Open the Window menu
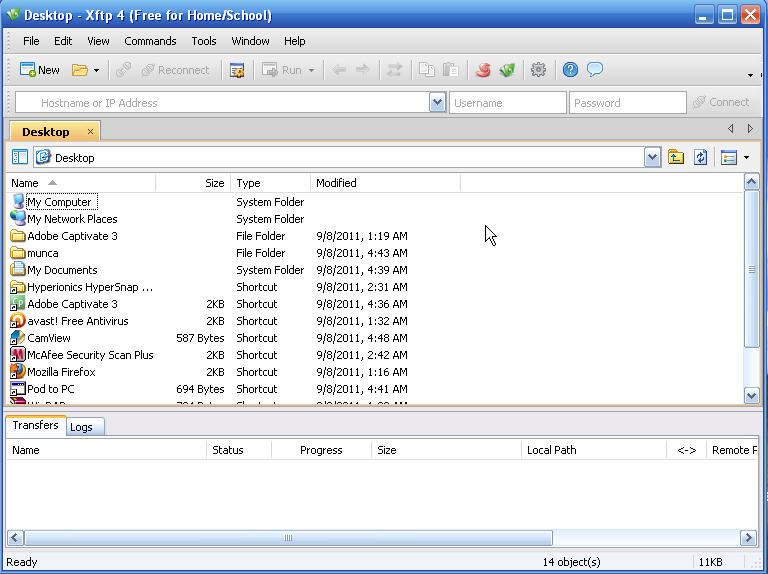 click(250, 41)
